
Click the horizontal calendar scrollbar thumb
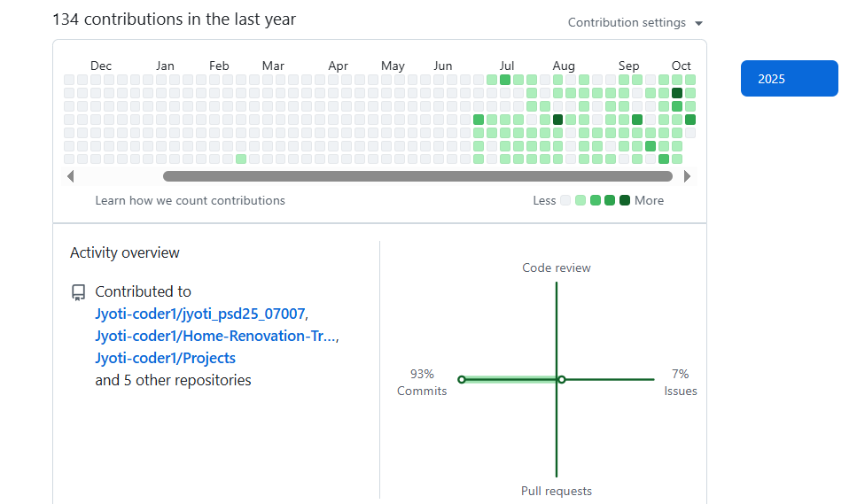pos(417,176)
